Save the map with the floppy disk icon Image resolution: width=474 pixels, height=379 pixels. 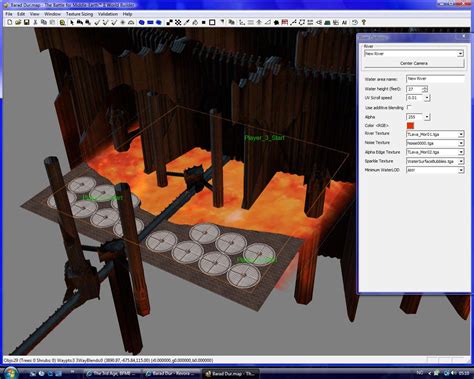click(26, 22)
